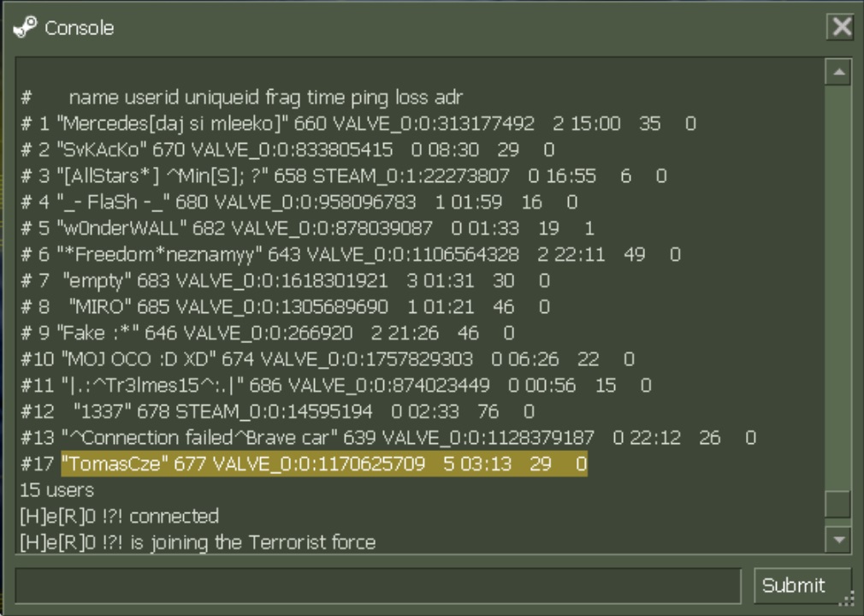Focus the console command input field

(377, 586)
